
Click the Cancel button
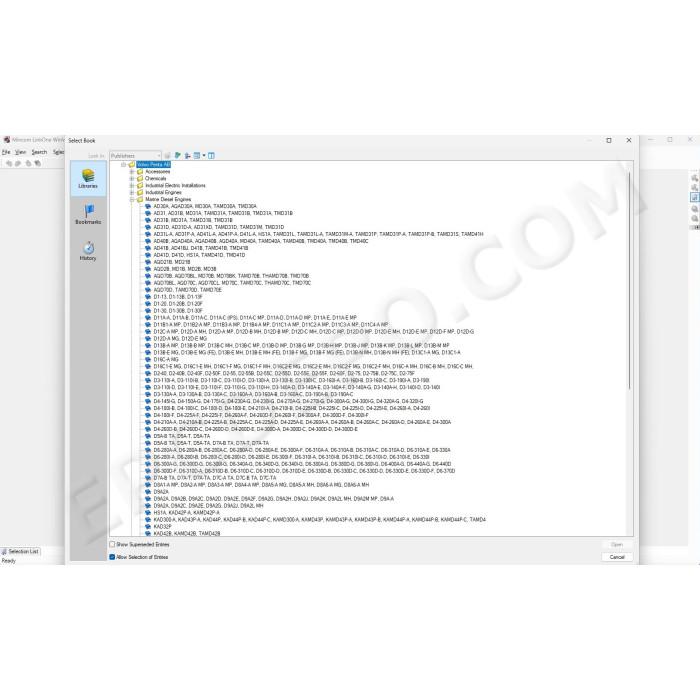click(x=617, y=557)
